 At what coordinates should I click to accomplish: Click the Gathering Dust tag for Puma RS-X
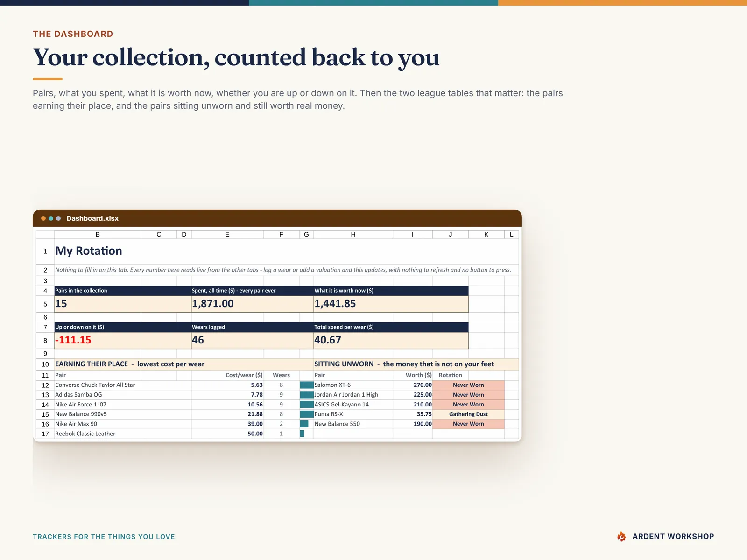pyautogui.click(x=468, y=414)
